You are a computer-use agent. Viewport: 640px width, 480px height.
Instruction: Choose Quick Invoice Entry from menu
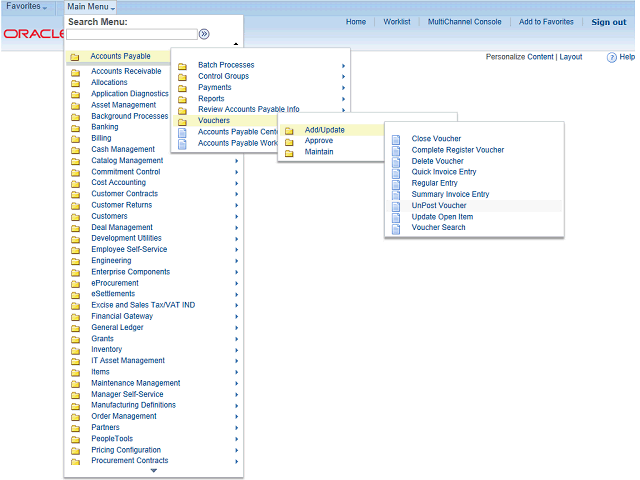(443, 172)
